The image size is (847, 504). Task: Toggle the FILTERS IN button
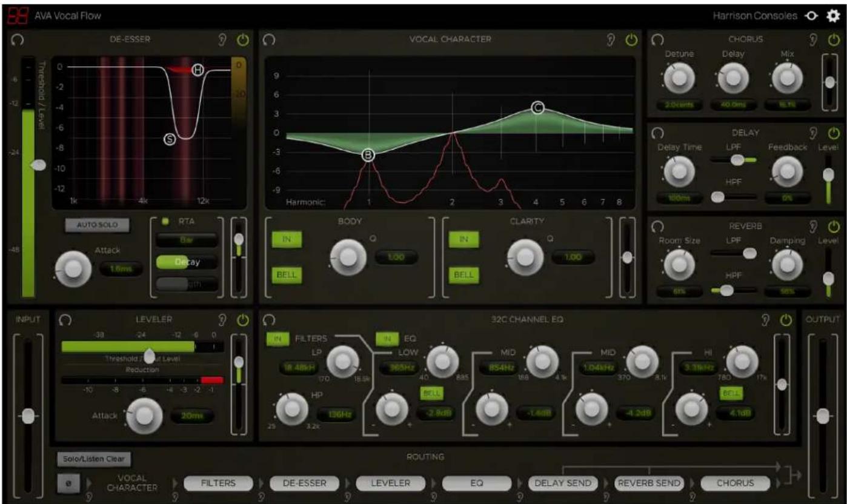(277, 339)
